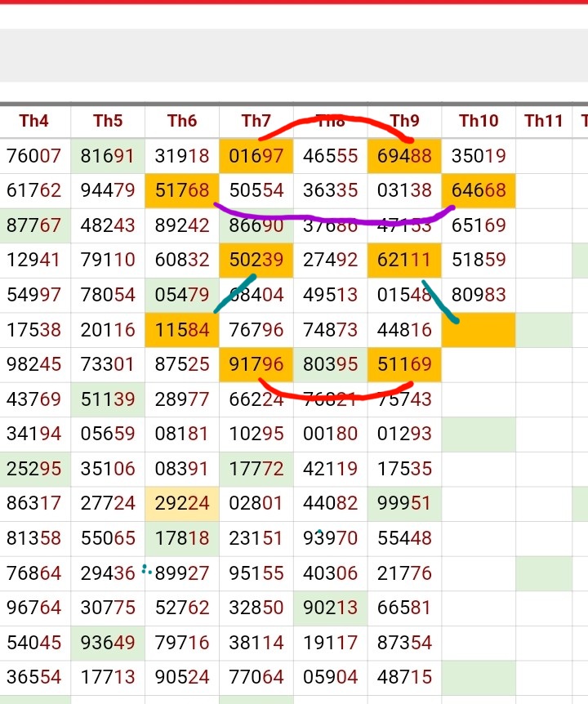Select the orange cell 50239
The width and height of the screenshot is (588, 704).
256,260
